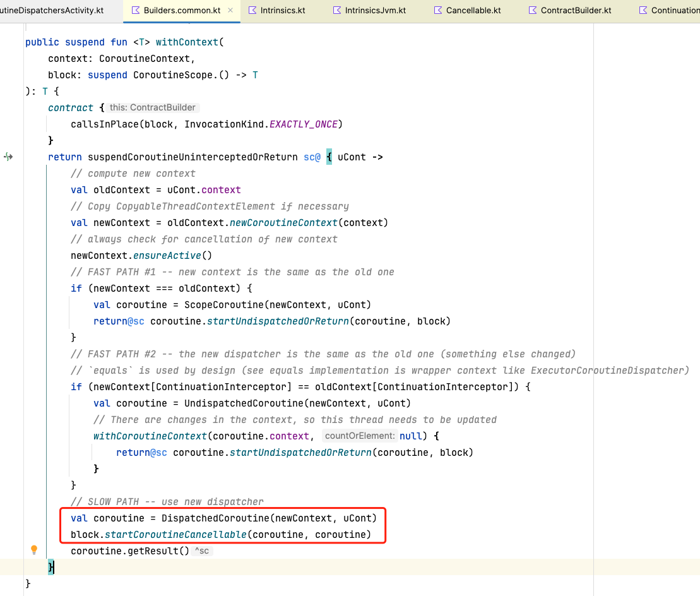700x596 pixels.
Task: Switch to the Intrinsics.kt tab
Action: (283, 10)
